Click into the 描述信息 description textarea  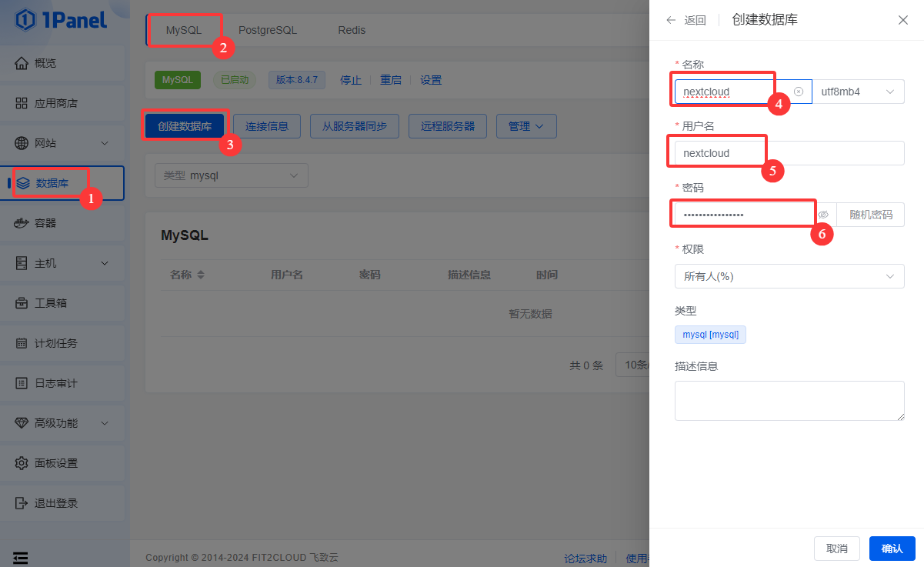[789, 401]
